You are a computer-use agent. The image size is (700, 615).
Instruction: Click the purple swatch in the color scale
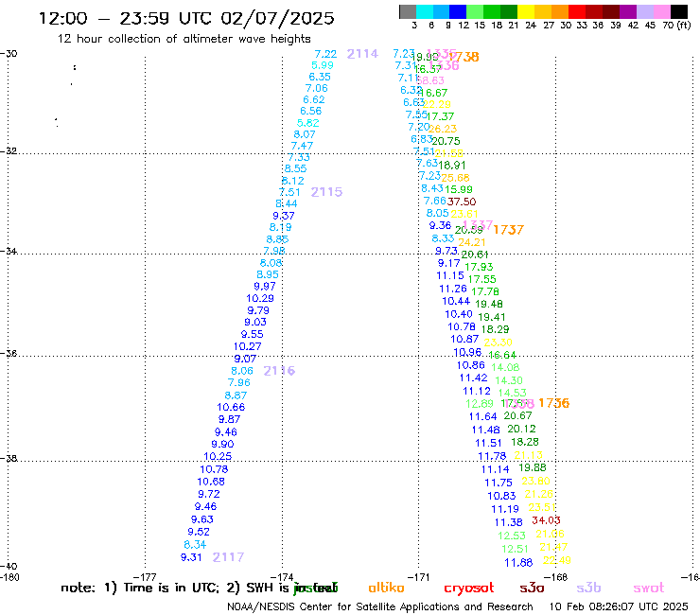(x=628, y=12)
